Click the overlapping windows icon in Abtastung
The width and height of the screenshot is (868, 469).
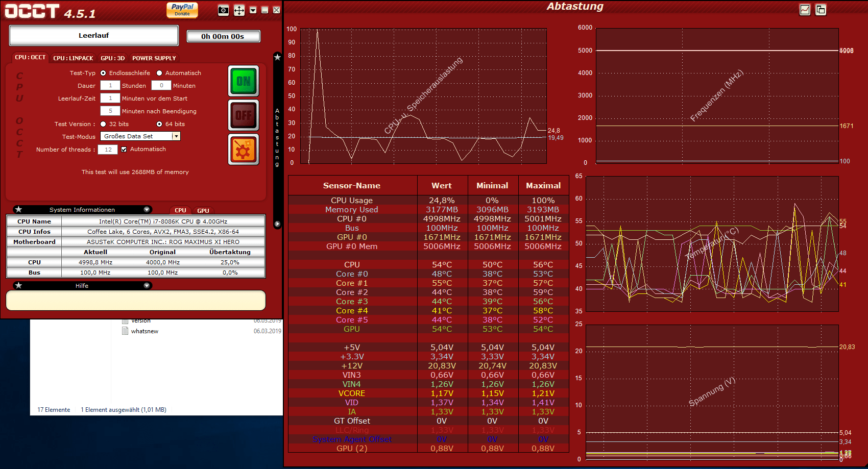coord(821,10)
